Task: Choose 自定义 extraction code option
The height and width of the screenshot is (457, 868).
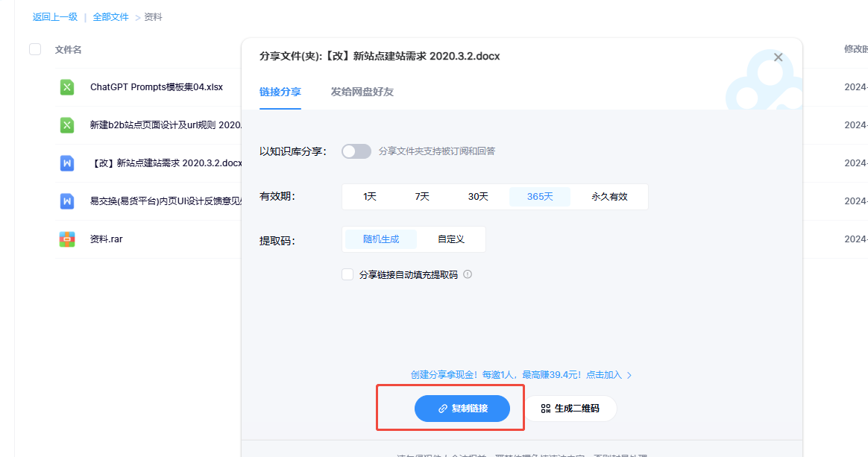Action: click(x=451, y=239)
